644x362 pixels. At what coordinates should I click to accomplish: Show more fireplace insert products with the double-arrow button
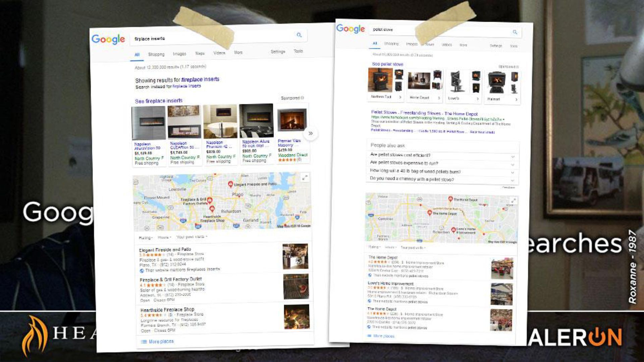tap(311, 133)
